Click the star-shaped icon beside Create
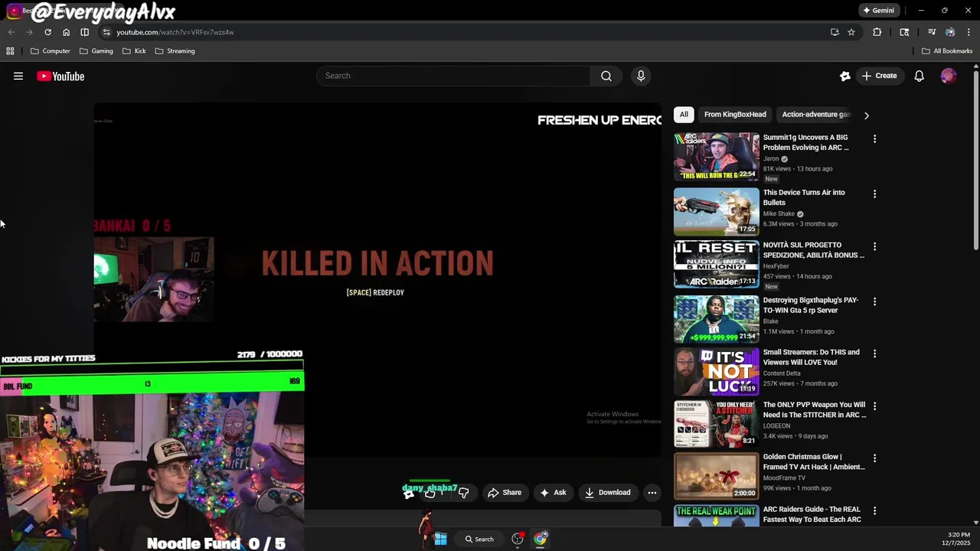Image resolution: width=980 pixels, height=551 pixels. [845, 76]
